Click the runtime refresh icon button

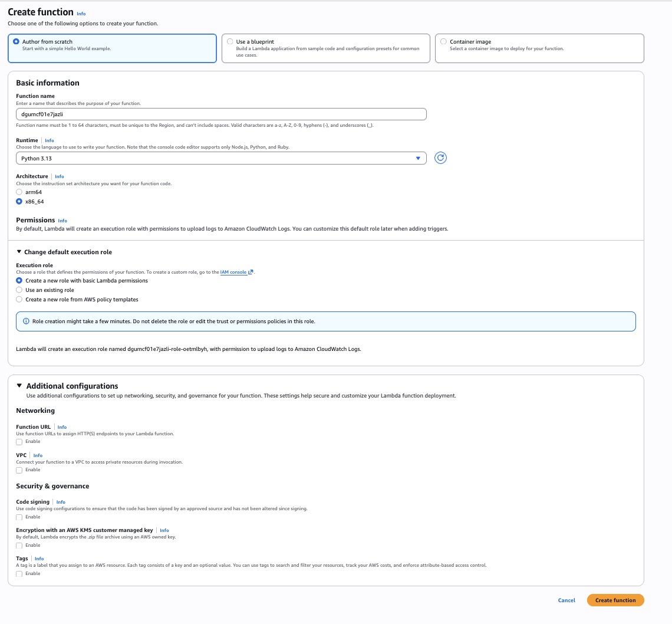click(440, 158)
